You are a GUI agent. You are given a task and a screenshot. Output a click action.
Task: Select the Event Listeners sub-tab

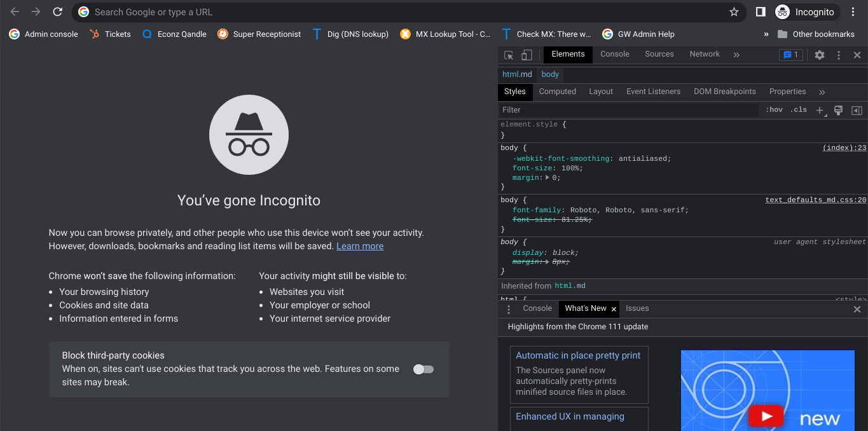click(653, 92)
